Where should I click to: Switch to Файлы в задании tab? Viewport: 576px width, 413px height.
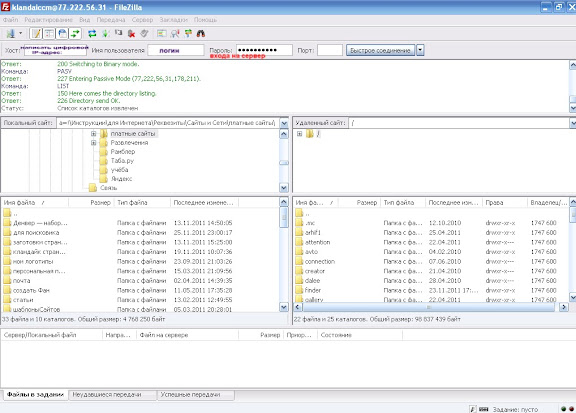point(35,395)
